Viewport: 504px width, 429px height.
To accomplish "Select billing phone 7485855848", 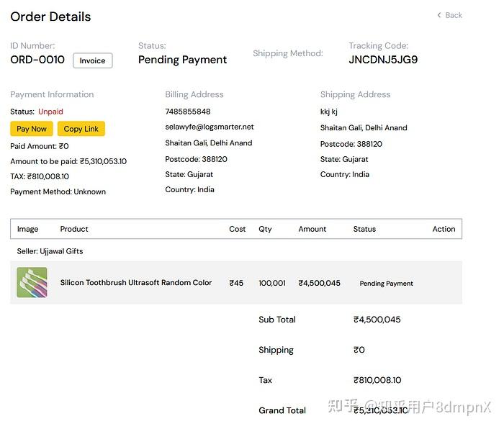I will (188, 112).
